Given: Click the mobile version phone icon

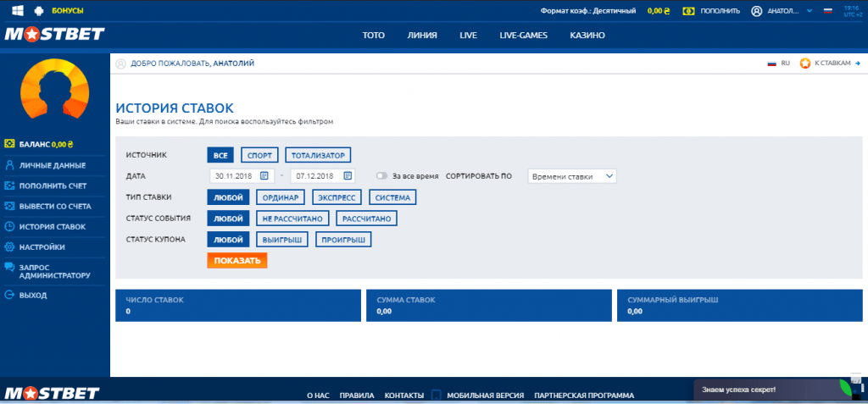Looking at the screenshot, I should click(436, 396).
